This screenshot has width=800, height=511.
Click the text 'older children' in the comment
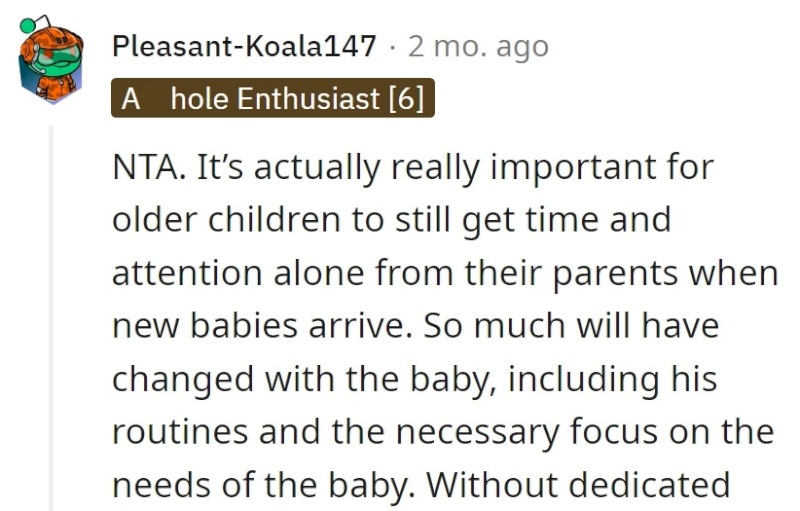pyautogui.click(x=226, y=219)
